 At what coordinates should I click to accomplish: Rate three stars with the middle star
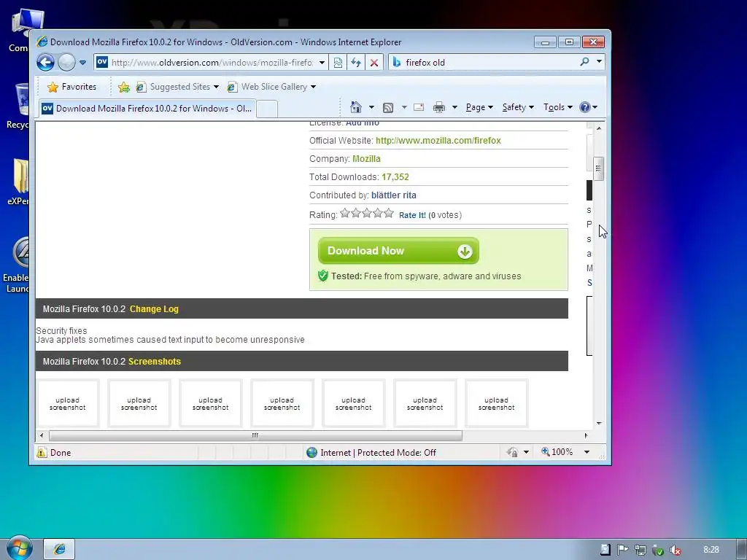pyautogui.click(x=367, y=213)
